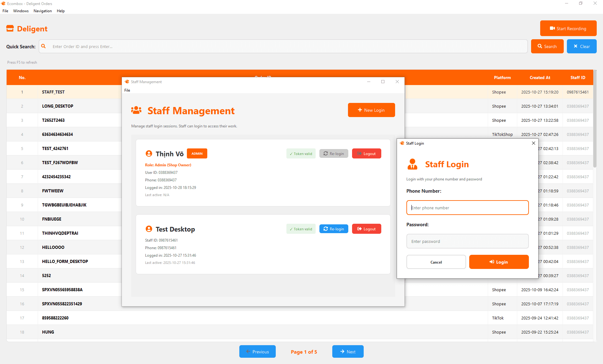Image resolution: width=603 pixels, height=364 pixels.
Task: Re-login the Test Desktop staff session
Action: tap(334, 229)
